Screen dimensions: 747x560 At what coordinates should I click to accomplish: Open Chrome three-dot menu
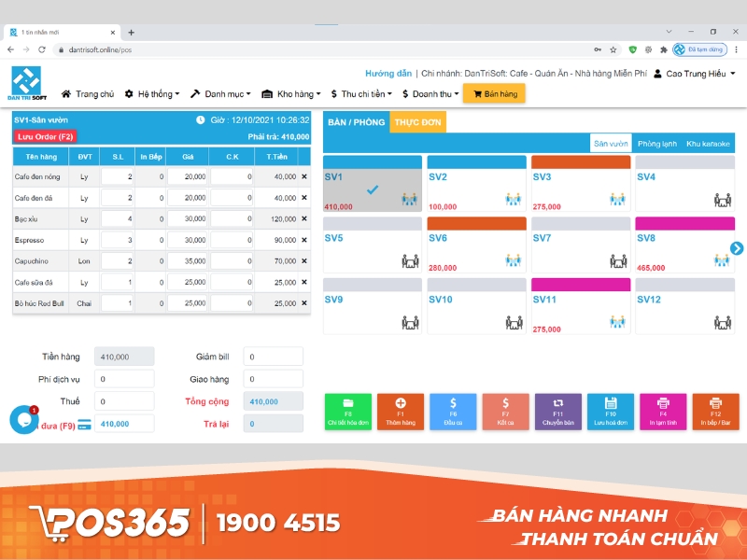point(736,49)
